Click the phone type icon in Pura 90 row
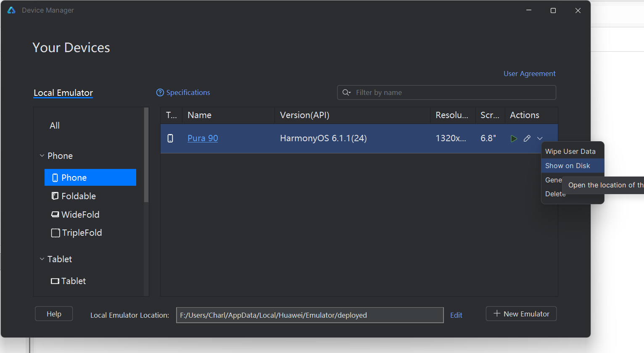 click(x=170, y=138)
